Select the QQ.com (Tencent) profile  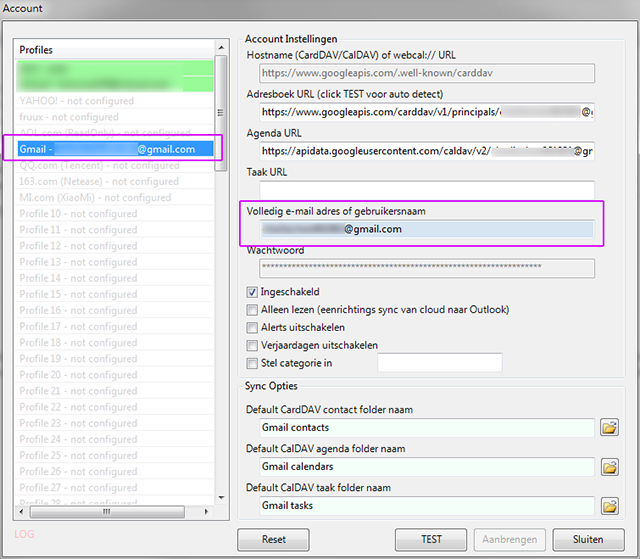(115, 165)
